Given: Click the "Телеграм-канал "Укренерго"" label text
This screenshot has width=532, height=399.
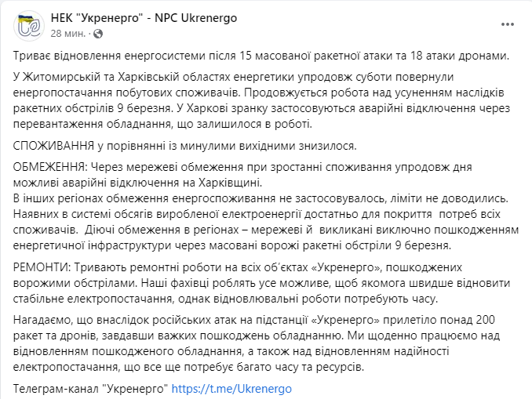Looking at the screenshot, I should coord(91,389).
